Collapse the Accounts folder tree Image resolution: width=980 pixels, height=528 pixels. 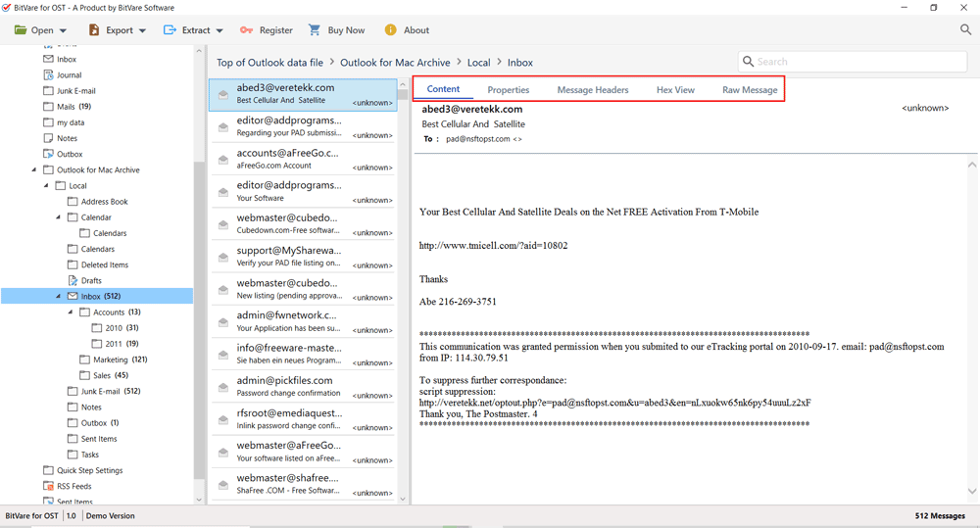click(71, 312)
